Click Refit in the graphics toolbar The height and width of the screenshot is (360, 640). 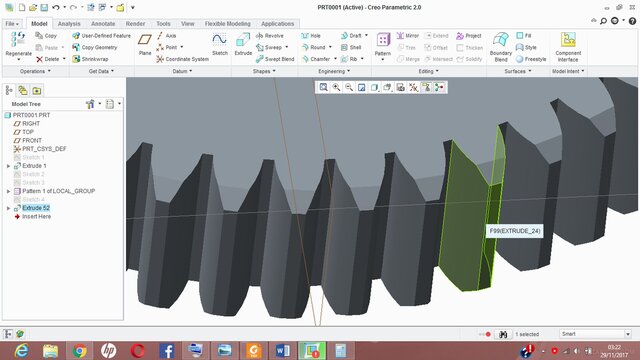[x=323, y=87]
